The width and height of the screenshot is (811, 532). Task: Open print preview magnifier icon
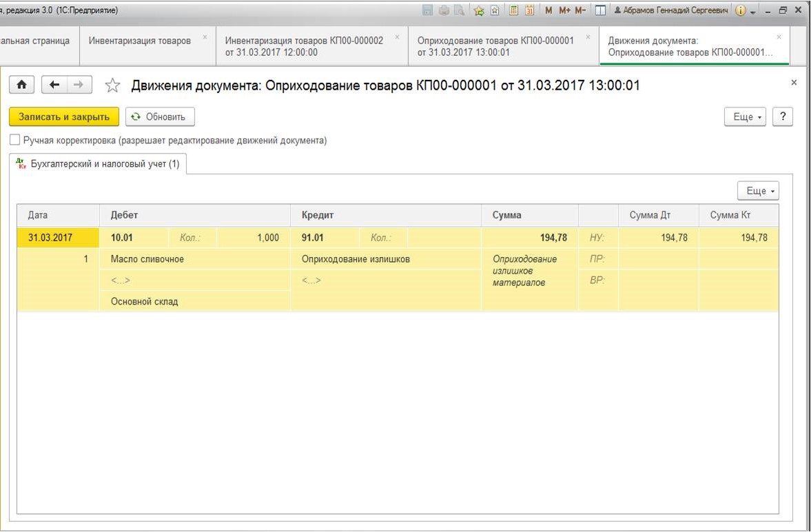459,10
